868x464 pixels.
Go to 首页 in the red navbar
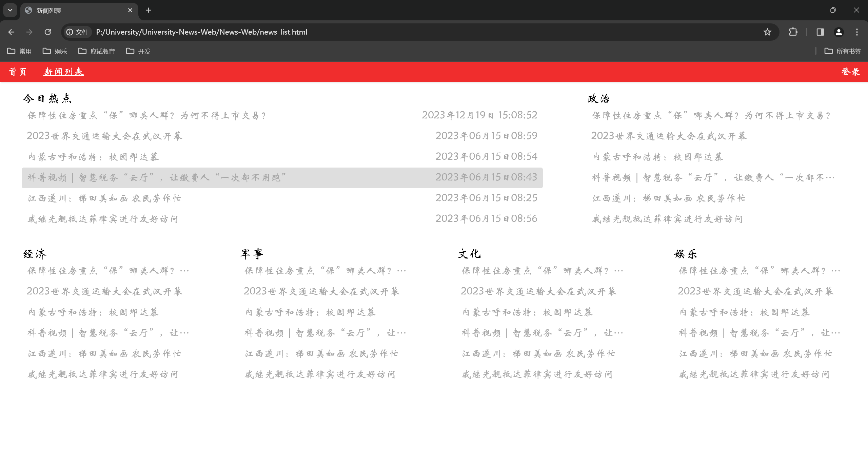17,72
